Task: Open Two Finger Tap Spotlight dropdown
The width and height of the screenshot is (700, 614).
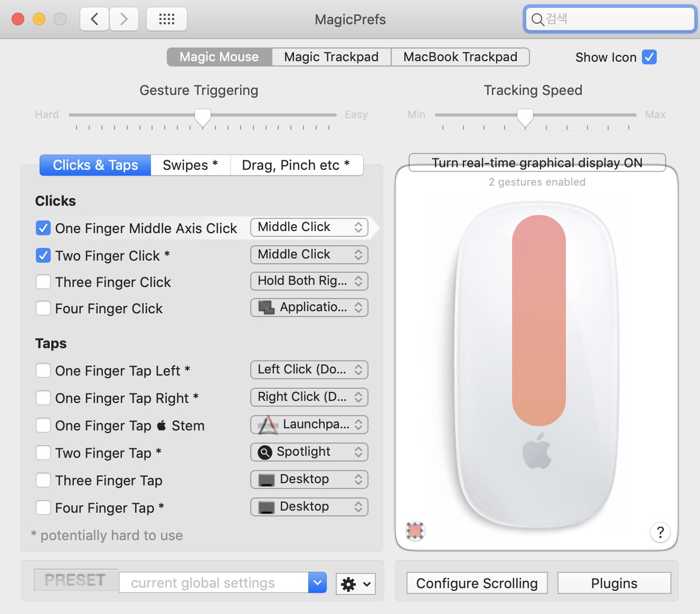Action: pos(309,452)
